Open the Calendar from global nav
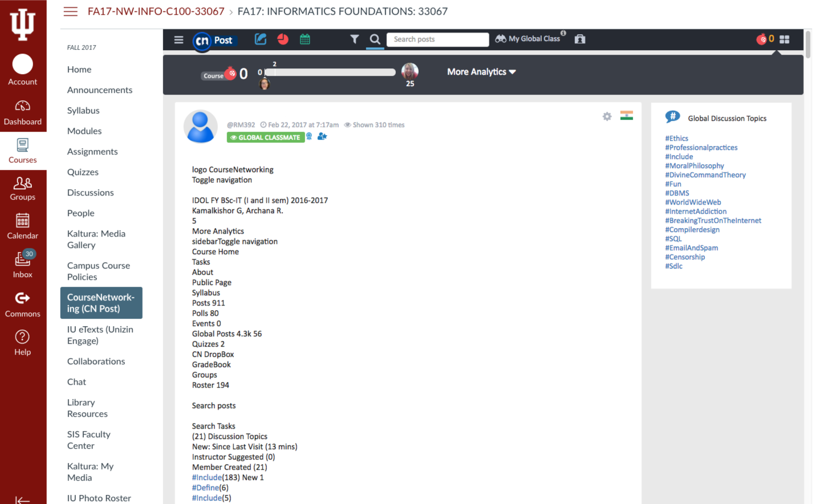Screen dimensions: 839x504 [x=23, y=226]
